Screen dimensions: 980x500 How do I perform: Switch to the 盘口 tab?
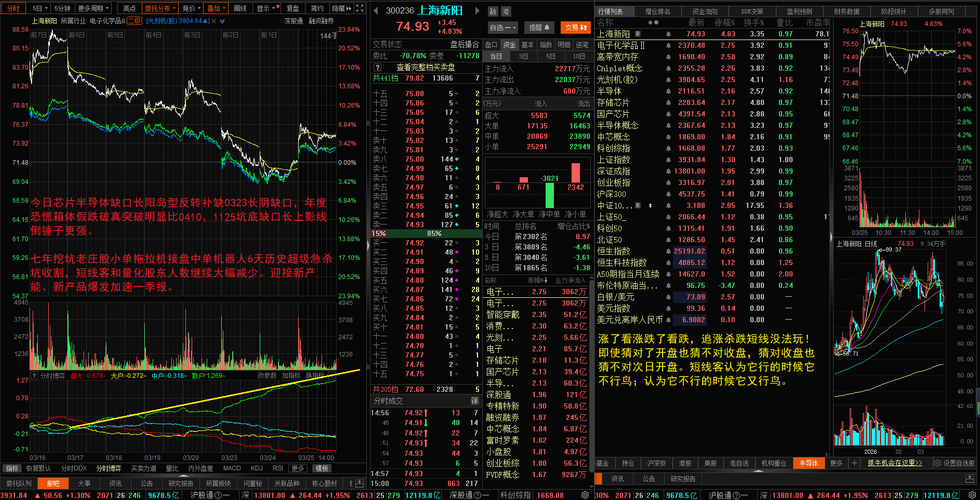[491, 45]
